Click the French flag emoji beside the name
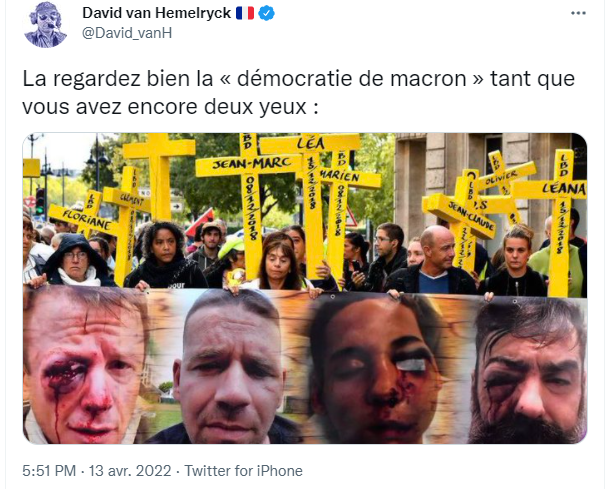611x489 pixels. (245, 13)
